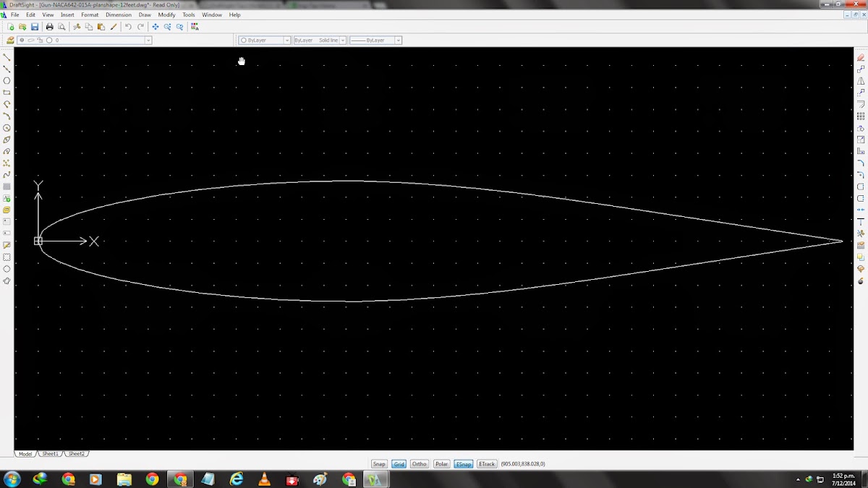Open Print Preview with the magnifier page icon
The width and height of the screenshot is (868, 488).
tap(61, 27)
